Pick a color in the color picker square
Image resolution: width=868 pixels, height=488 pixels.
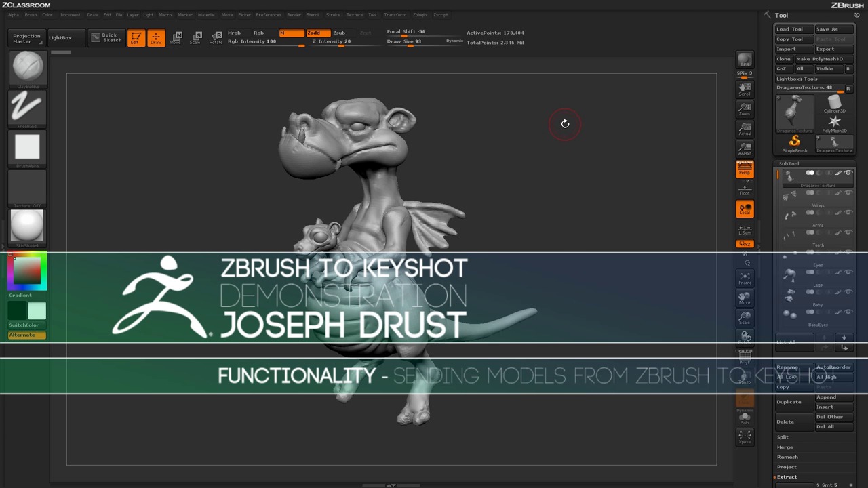27,271
